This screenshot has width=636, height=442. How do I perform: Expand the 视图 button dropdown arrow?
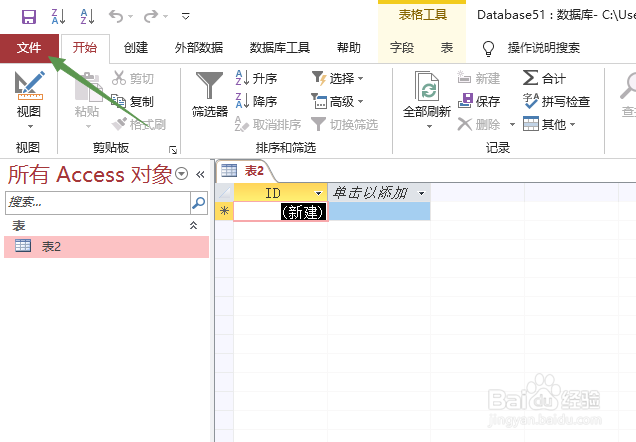[30, 127]
